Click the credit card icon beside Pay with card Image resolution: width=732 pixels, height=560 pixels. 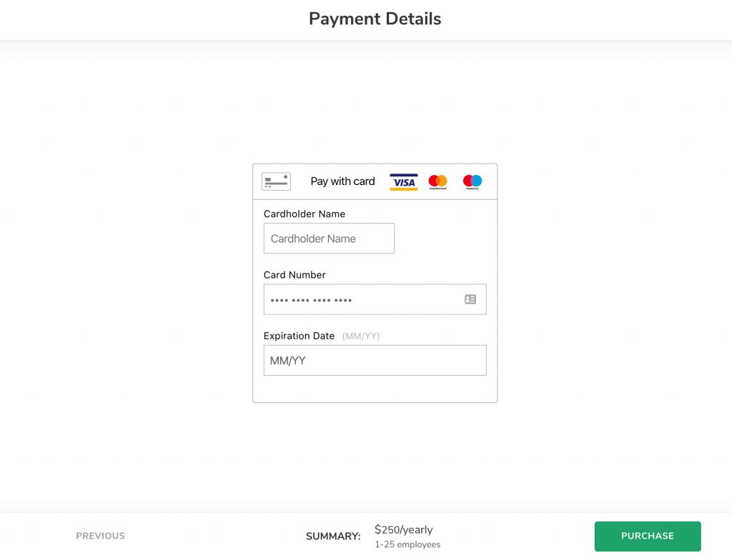[276, 181]
